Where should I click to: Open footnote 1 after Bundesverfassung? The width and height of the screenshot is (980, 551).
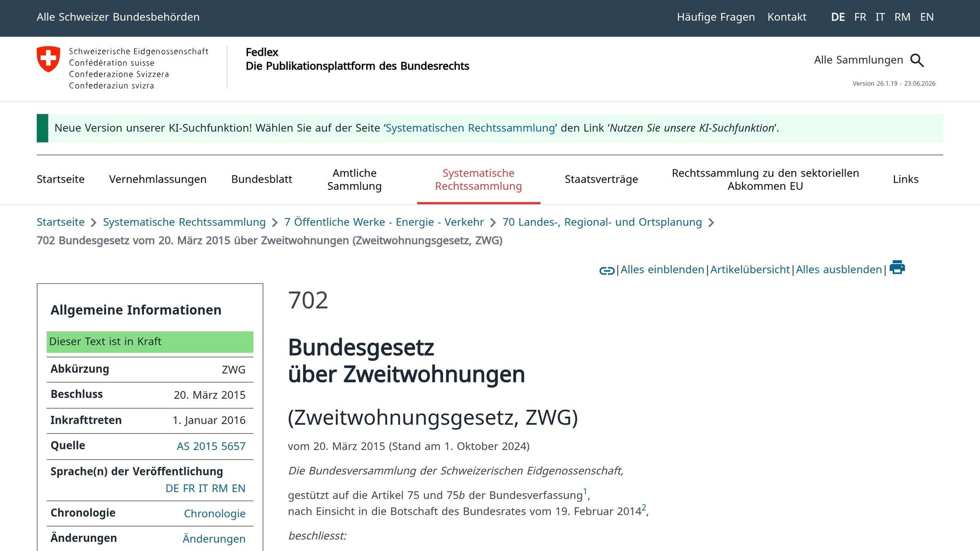point(585,491)
